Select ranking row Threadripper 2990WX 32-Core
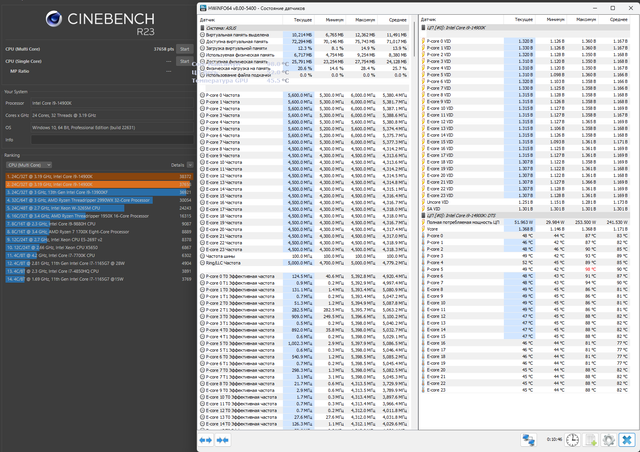This screenshot has width=640, height=452. pos(99,200)
